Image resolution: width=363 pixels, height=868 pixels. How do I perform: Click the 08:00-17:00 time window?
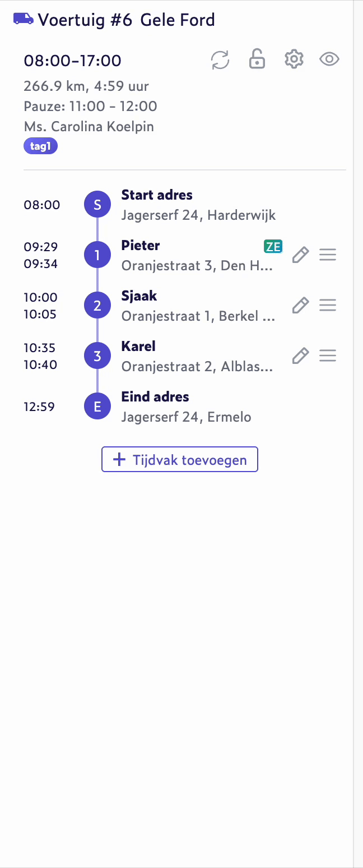tap(72, 61)
